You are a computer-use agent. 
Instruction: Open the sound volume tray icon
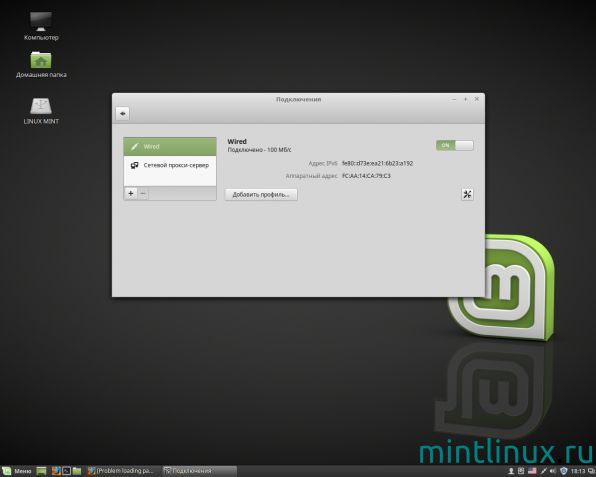click(553, 471)
